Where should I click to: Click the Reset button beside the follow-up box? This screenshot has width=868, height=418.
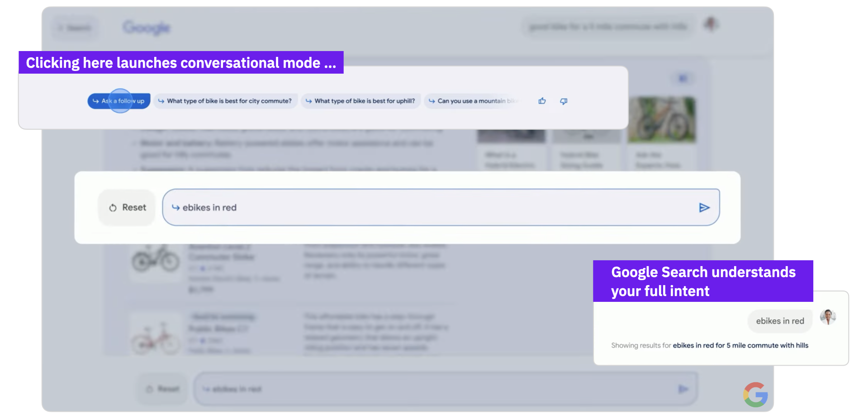tap(127, 207)
